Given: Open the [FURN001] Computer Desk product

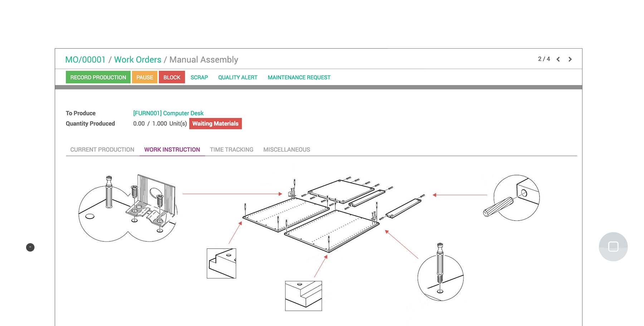Looking at the screenshot, I should coord(168,113).
